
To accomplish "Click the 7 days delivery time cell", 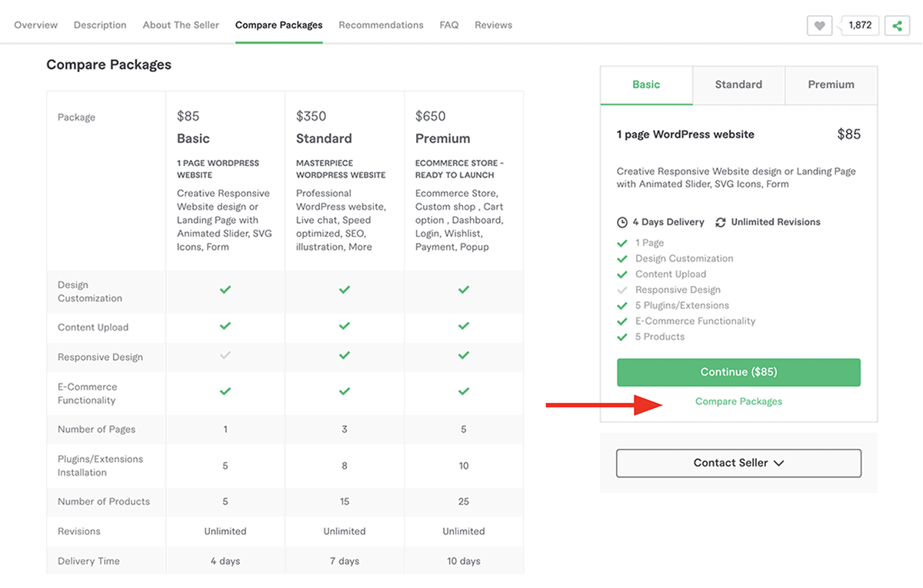I will point(345,561).
